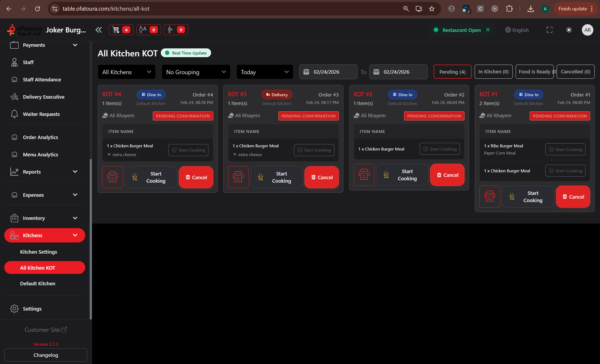Open the No Grouping dropdown
Viewport: 600px width, 364px height.
pos(196,72)
